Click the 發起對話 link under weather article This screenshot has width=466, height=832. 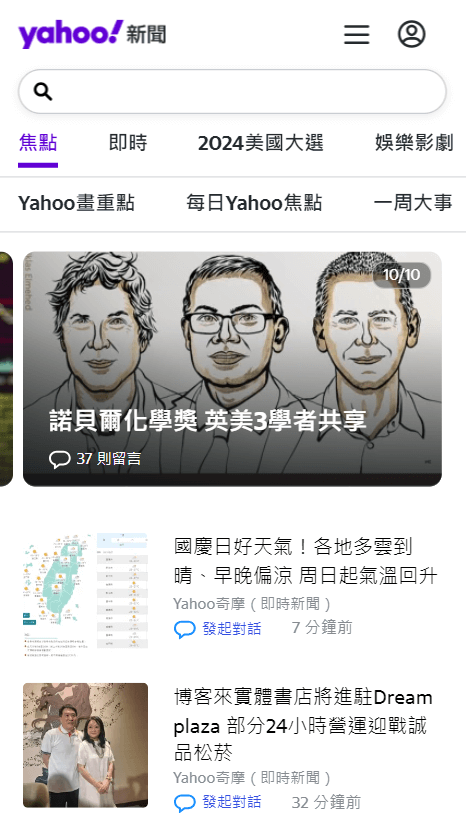232,629
